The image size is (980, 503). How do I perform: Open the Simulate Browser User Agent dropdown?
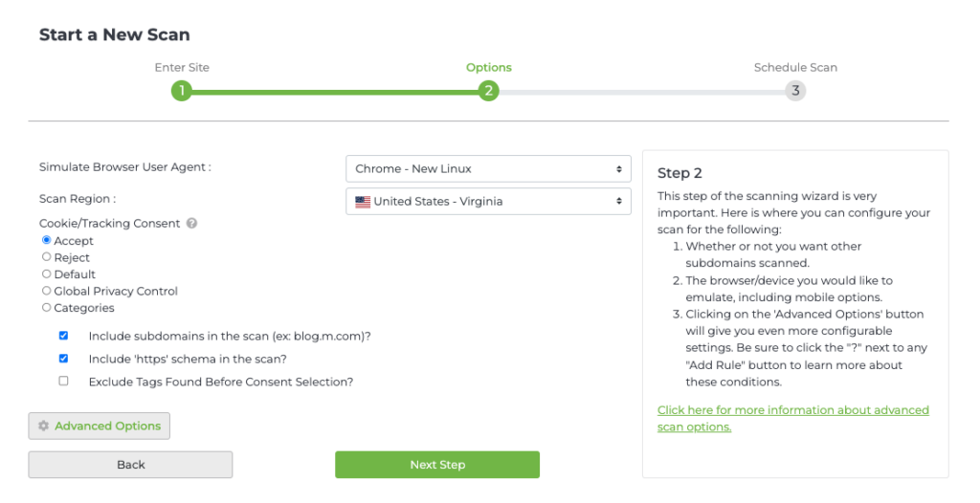[x=488, y=169]
